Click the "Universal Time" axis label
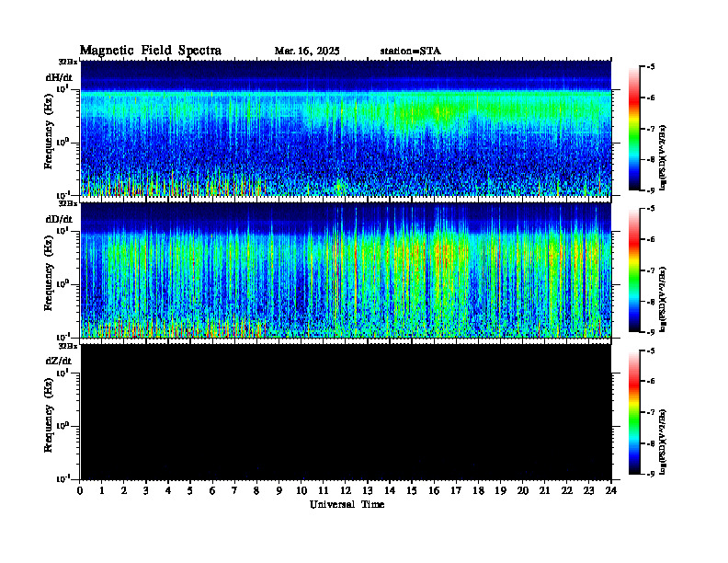728x563 pixels. click(x=347, y=504)
